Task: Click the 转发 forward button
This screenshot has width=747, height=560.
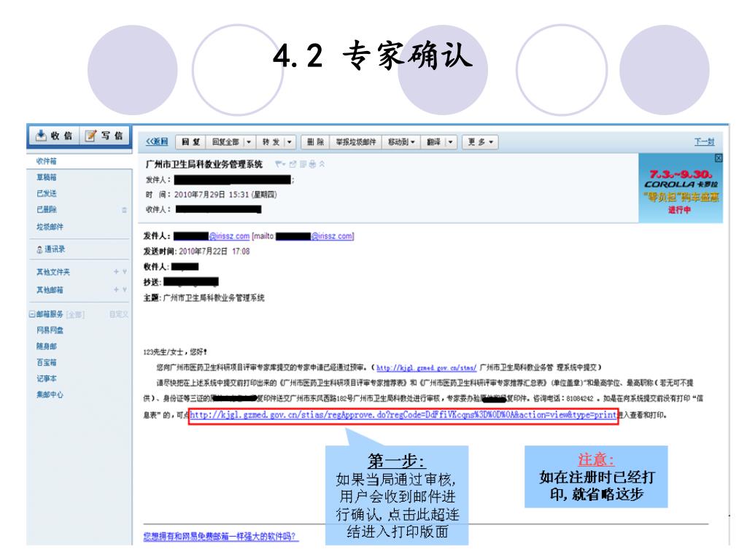Action: [x=271, y=142]
